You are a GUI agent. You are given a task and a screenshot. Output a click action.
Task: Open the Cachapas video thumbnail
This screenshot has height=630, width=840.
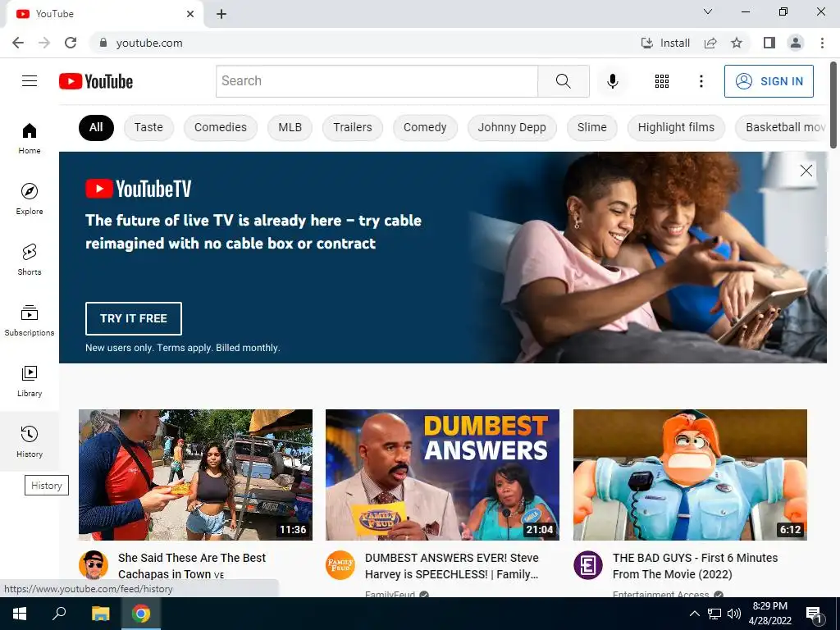click(195, 475)
